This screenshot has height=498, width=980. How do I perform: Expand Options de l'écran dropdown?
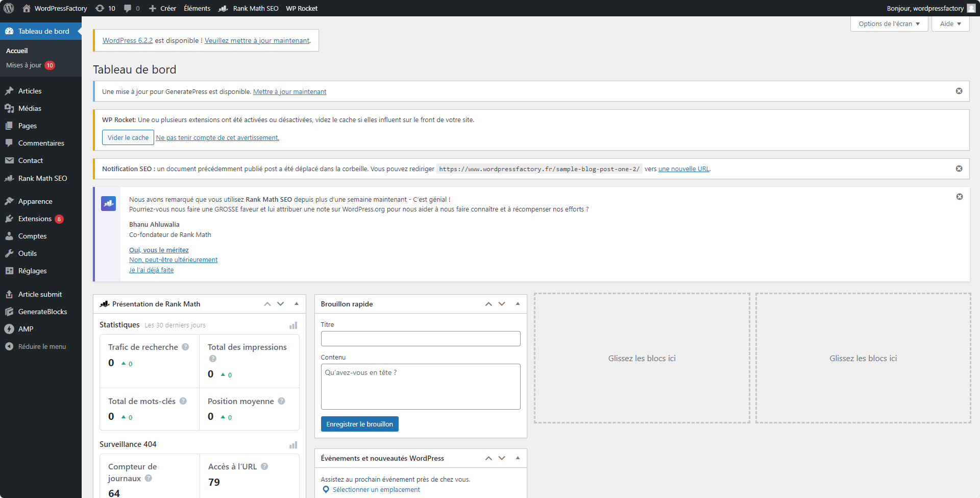(x=889, y=24)
